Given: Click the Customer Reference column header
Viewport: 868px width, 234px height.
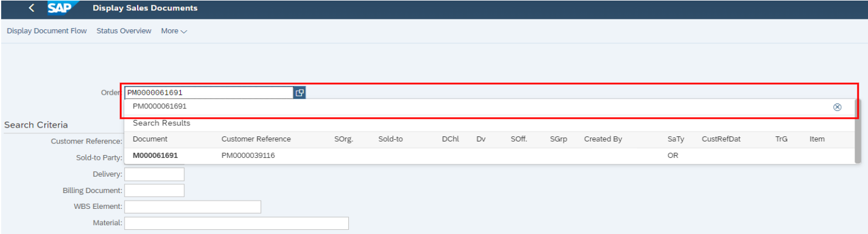Looking at the screenshot, I should click(x=256, y=139).
